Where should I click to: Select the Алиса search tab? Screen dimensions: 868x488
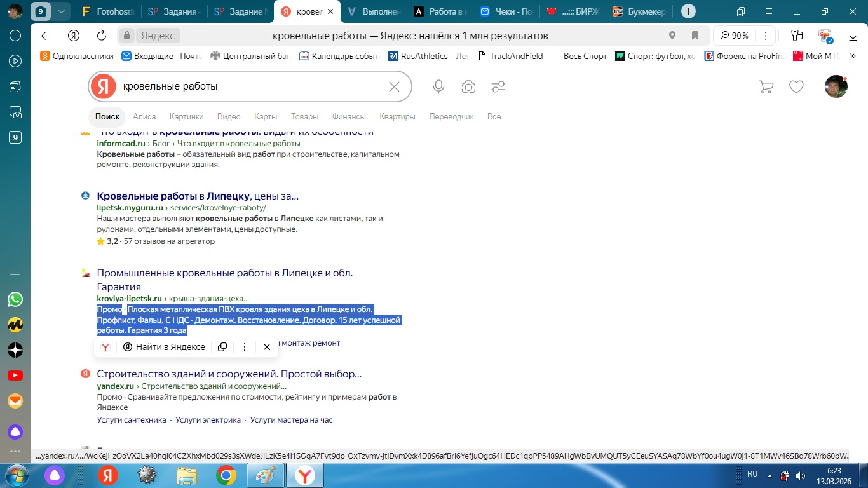coord(144,116)
